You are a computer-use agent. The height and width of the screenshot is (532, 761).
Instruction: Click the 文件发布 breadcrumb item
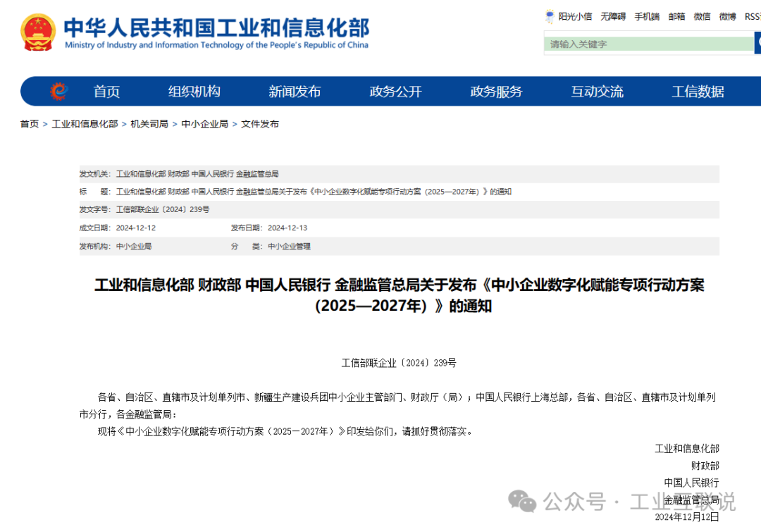click(x=259, y=123)
